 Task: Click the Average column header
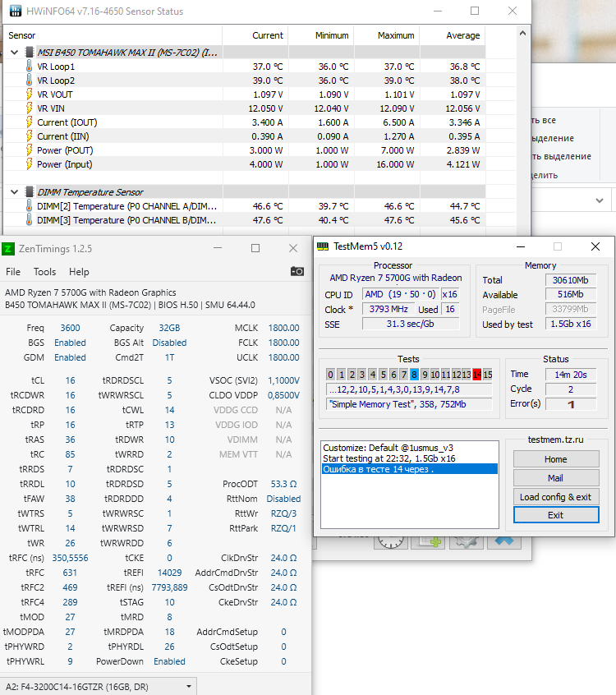(453, 35)
